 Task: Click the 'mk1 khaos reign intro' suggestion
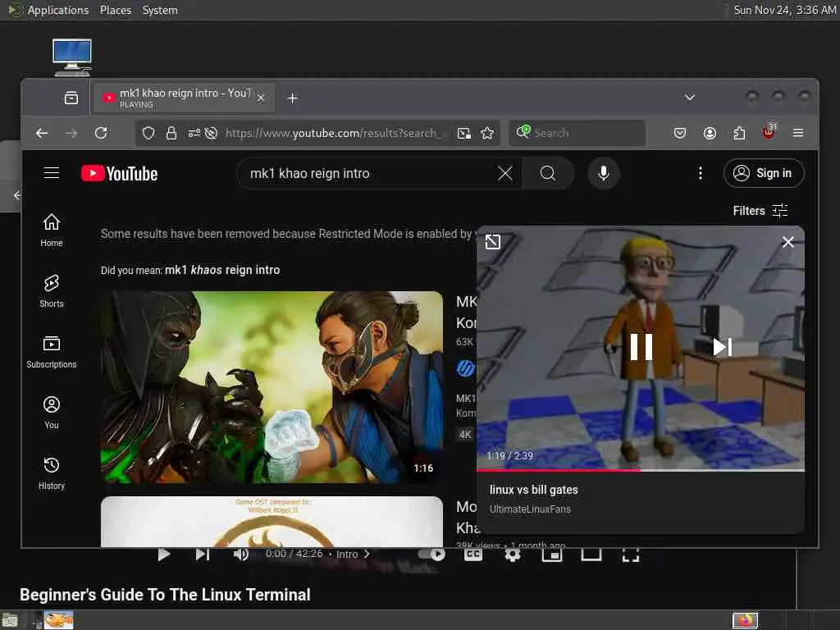(222, 270)
